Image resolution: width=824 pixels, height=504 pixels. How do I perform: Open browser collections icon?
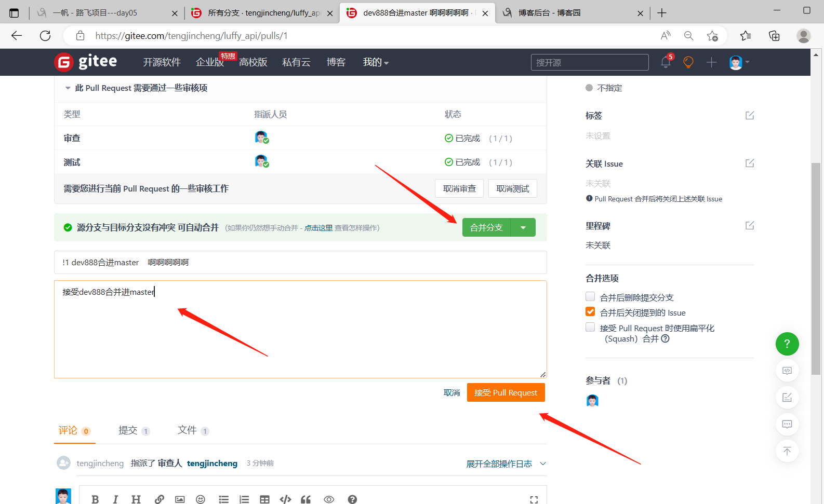pos(774,36)
